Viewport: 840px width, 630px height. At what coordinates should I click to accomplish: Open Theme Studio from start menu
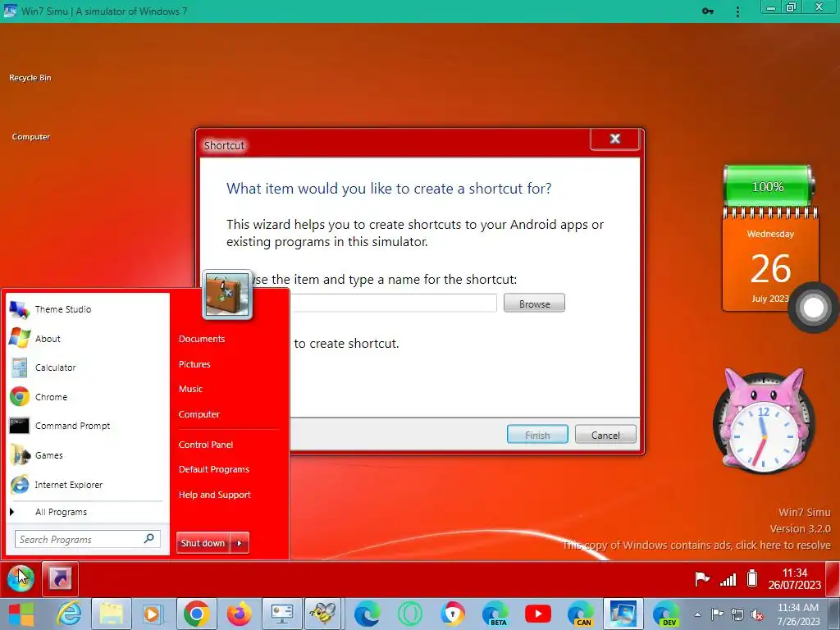[85, 309]
